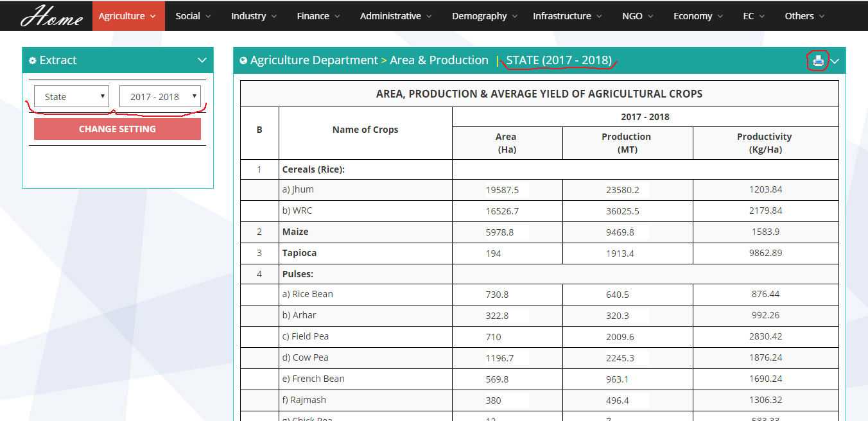Click the globe icon beside Agriculture Department
Screen dimensions: 868x421
click(243, 61)
